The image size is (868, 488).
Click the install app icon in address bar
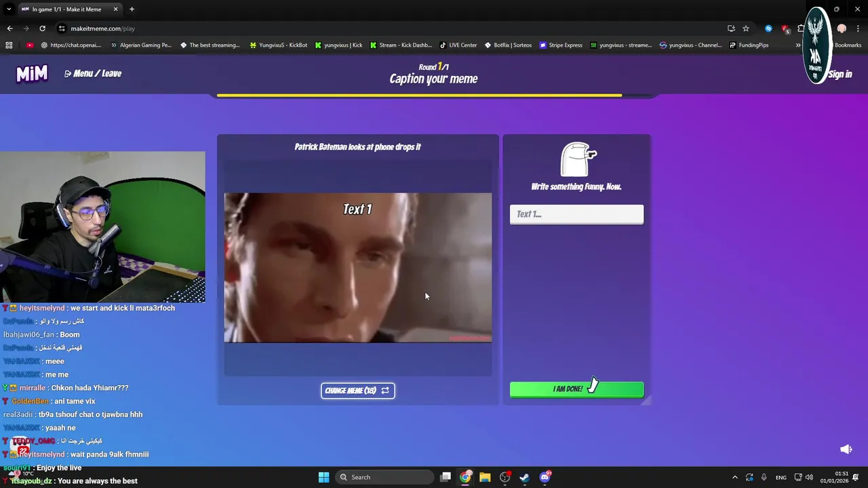pyautogui.click(x=731, y=28)
